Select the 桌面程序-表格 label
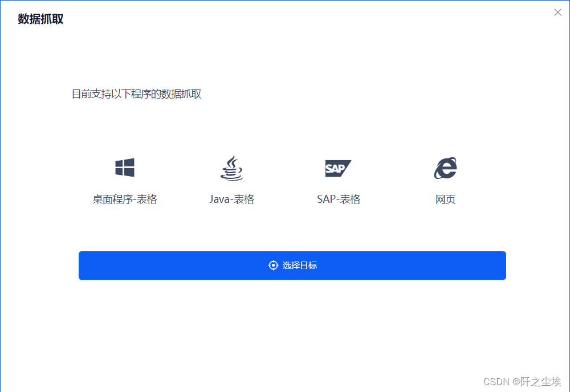The image size is (570, 392). (125, 199)
